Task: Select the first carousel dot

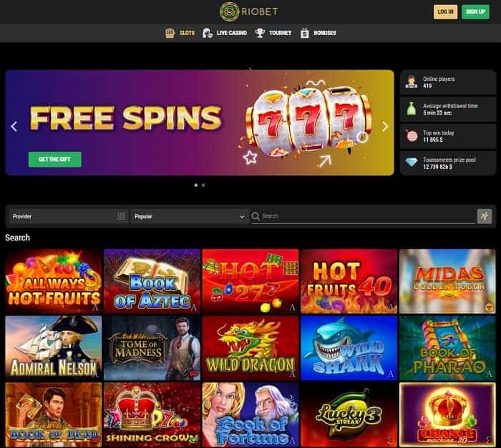Action: pyautogui.click(x=196, y=185)
